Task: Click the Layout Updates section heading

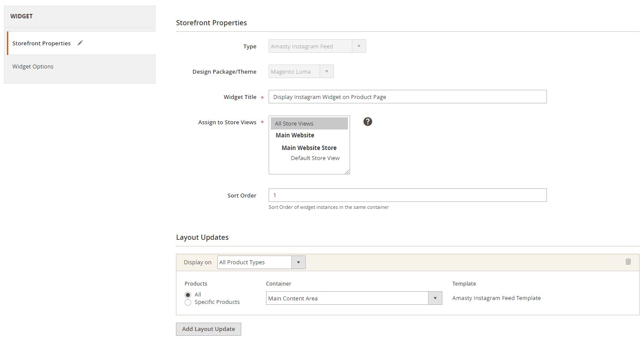Action: 202,237
